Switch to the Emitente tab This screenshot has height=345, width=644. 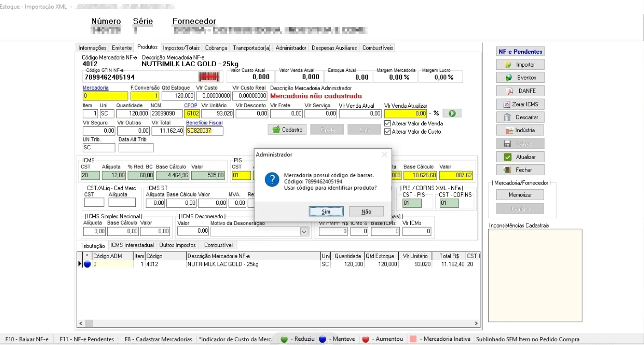pos(122,48)
